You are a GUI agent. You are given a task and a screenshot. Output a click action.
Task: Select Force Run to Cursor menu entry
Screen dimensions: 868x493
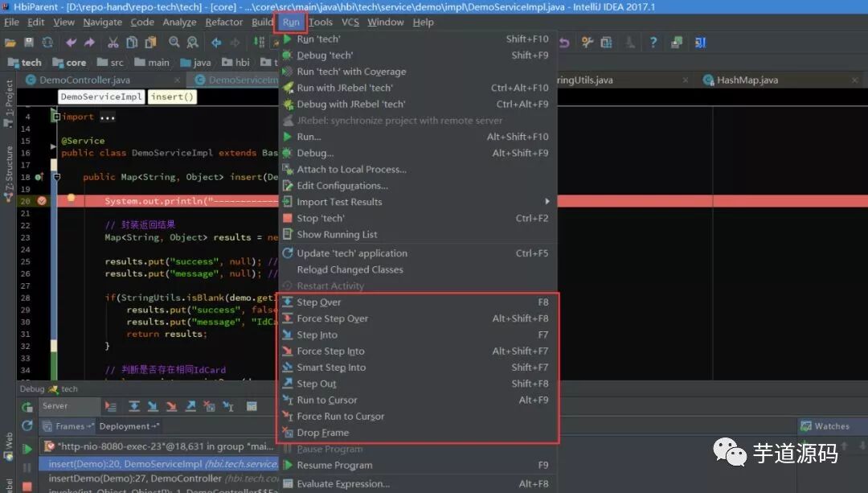click(417, 416)
